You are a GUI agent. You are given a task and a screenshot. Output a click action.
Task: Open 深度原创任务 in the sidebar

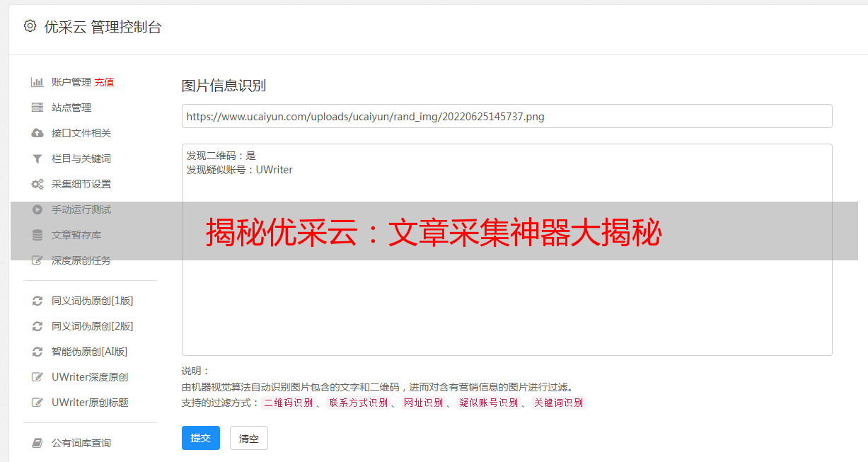click(x=81, y=260)
